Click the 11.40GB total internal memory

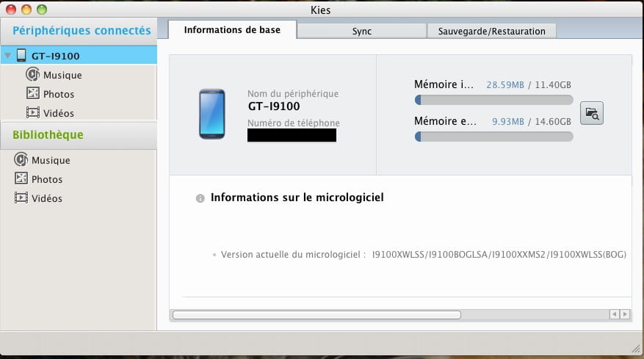553,84
